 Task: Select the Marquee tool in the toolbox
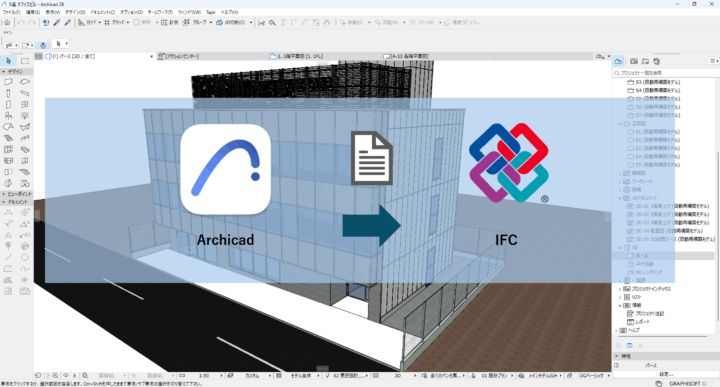click(25, 61)
